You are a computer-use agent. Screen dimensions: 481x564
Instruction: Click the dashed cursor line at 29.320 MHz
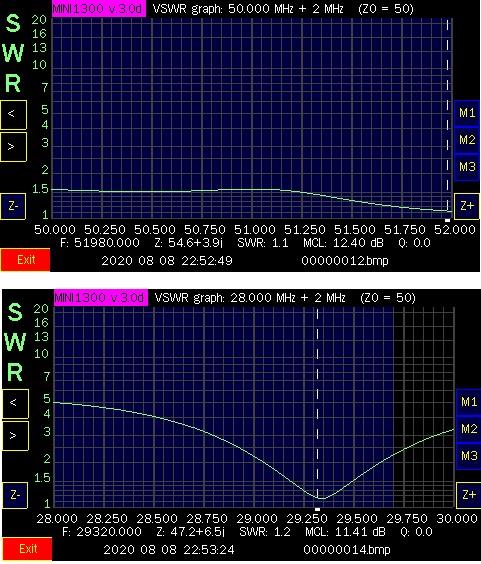(317, 406)
